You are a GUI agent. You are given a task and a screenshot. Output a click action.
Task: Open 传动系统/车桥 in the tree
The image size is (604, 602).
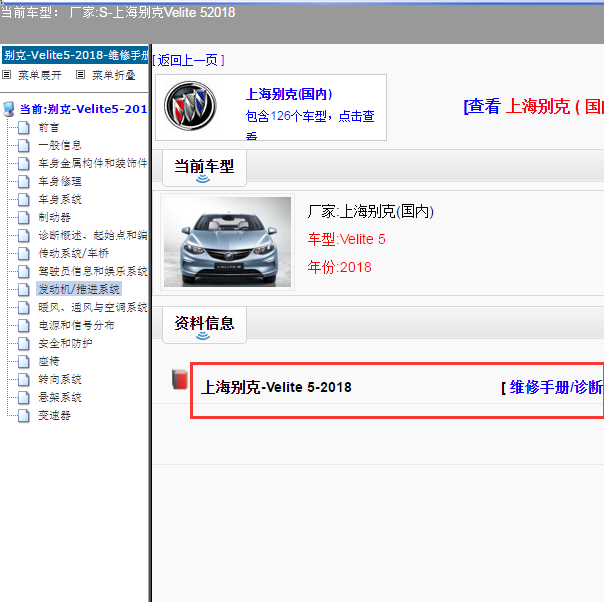(73, 253)
